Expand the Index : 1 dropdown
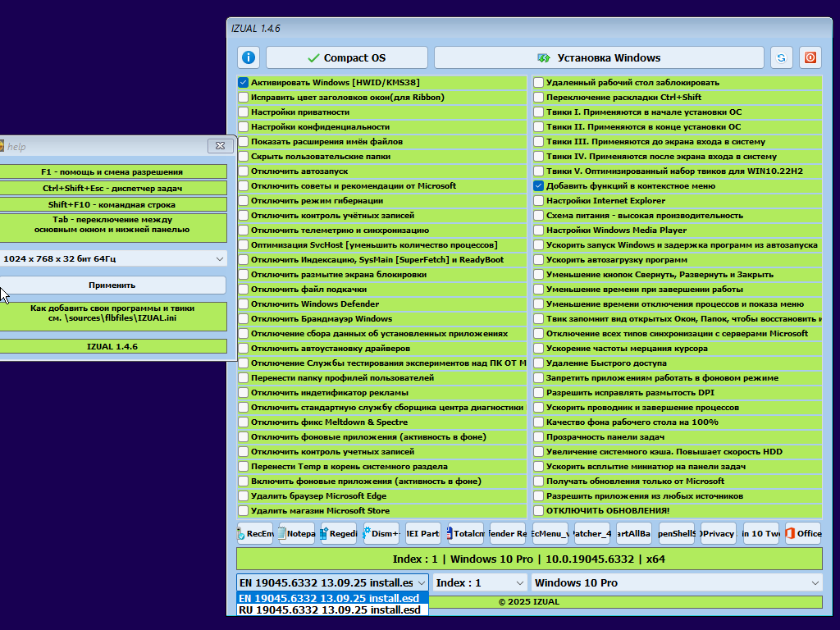The image size is (840, 630). coord(480,582)
